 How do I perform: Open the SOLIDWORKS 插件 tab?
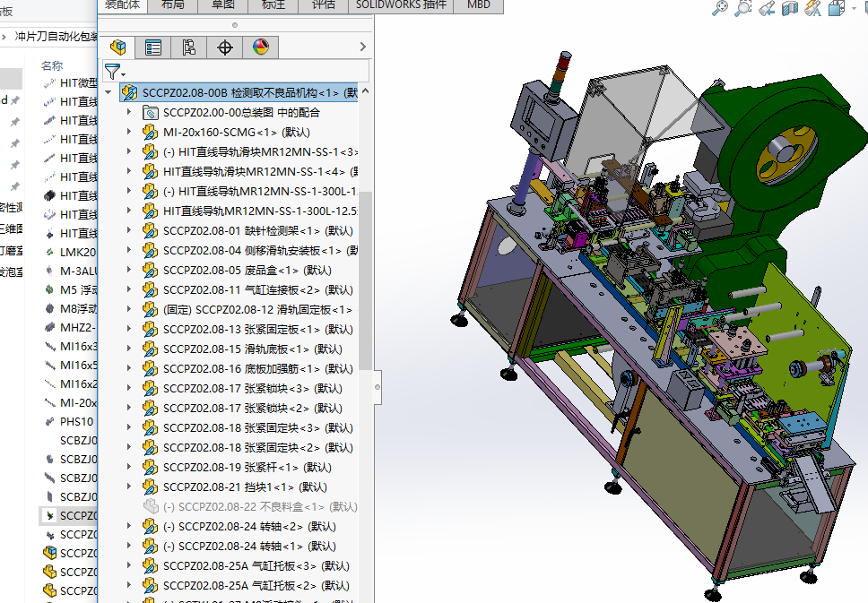(x=400, y=4)
